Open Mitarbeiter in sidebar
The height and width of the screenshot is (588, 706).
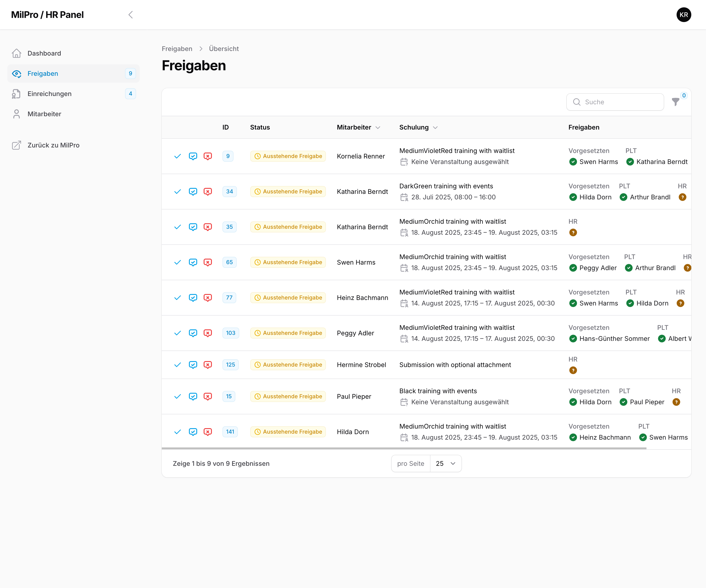click(x=73, y=114)
